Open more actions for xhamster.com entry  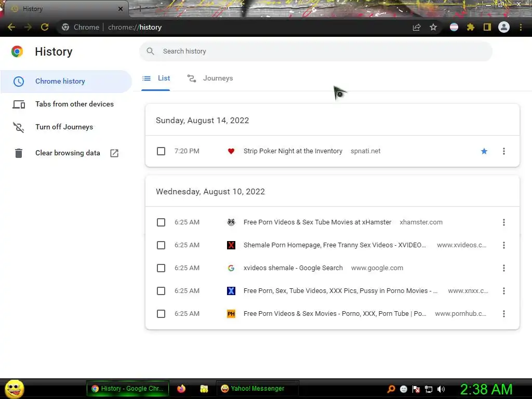pyautogui.click(x=504, y=222)
